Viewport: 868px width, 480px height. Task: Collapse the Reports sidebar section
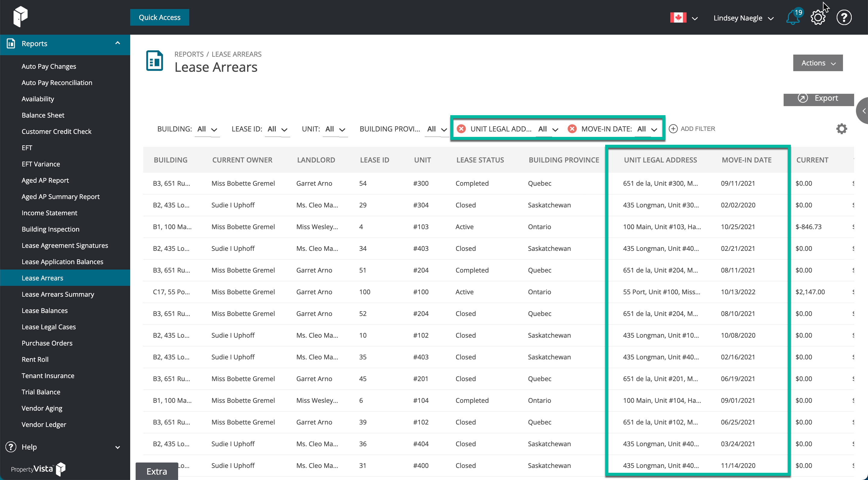pyautogui.click(x=118, y=43)
